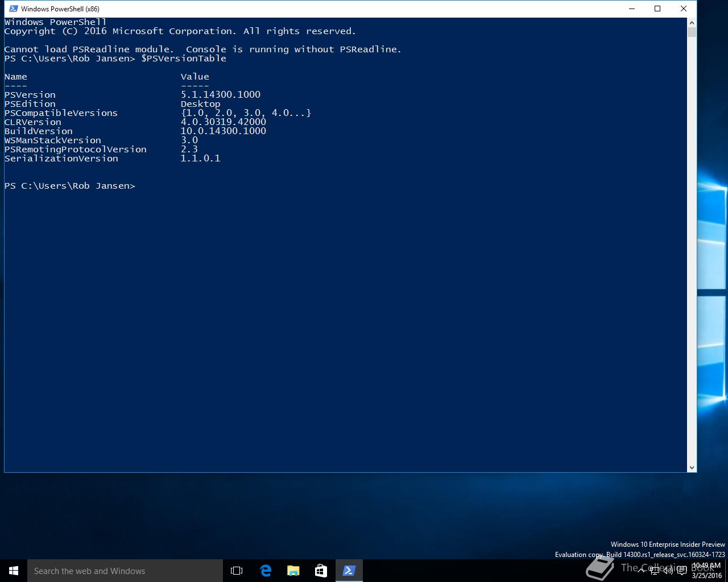Click the console scrollbar down arrow

click(692, 467)
